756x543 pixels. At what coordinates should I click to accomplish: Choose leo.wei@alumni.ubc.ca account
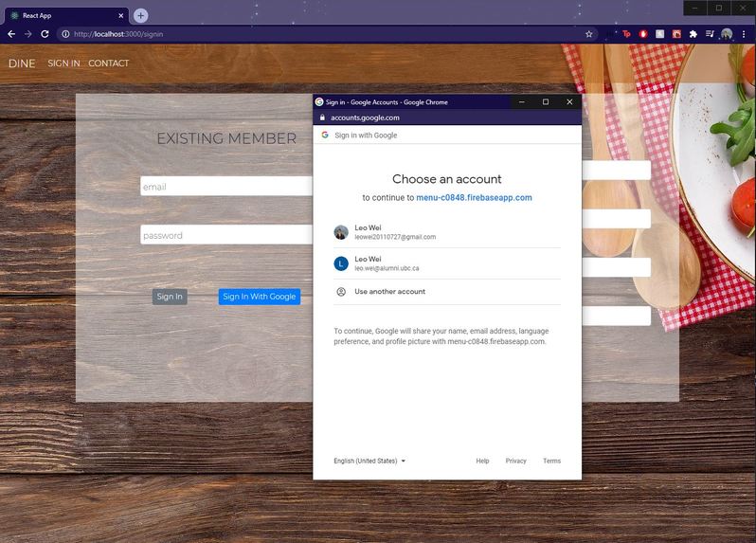(447, 263)
